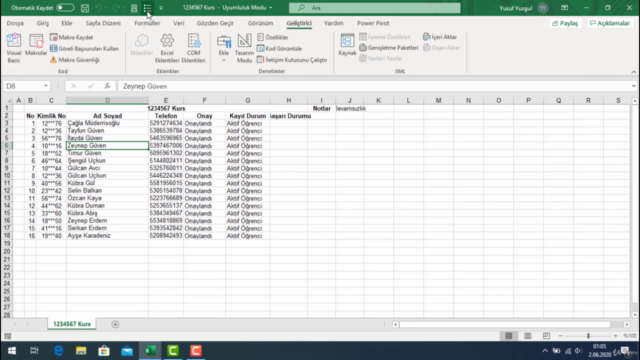Click the Ara search box
640x360 pixels.
[374, 8]
